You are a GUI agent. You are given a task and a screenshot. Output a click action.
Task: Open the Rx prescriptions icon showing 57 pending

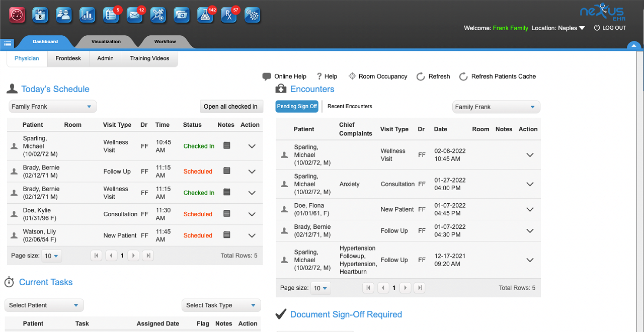click(x=227, y=15)
